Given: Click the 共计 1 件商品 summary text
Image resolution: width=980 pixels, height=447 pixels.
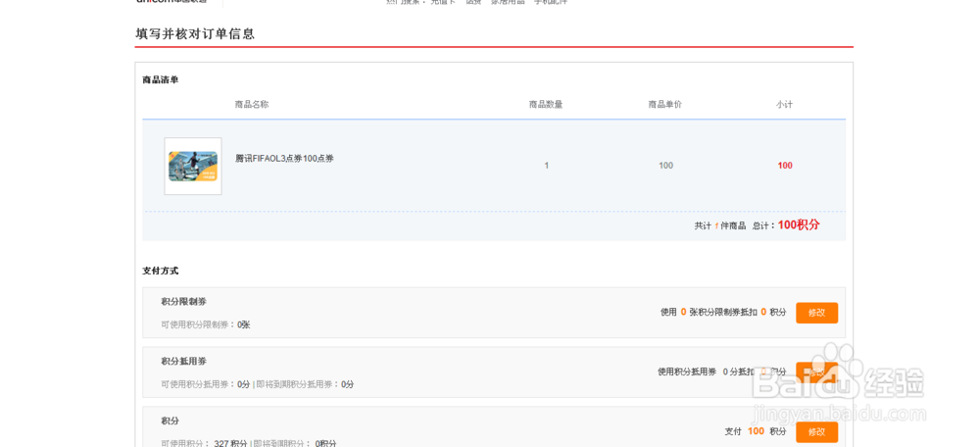Looking at the screenshot, I should click(720, 226).
